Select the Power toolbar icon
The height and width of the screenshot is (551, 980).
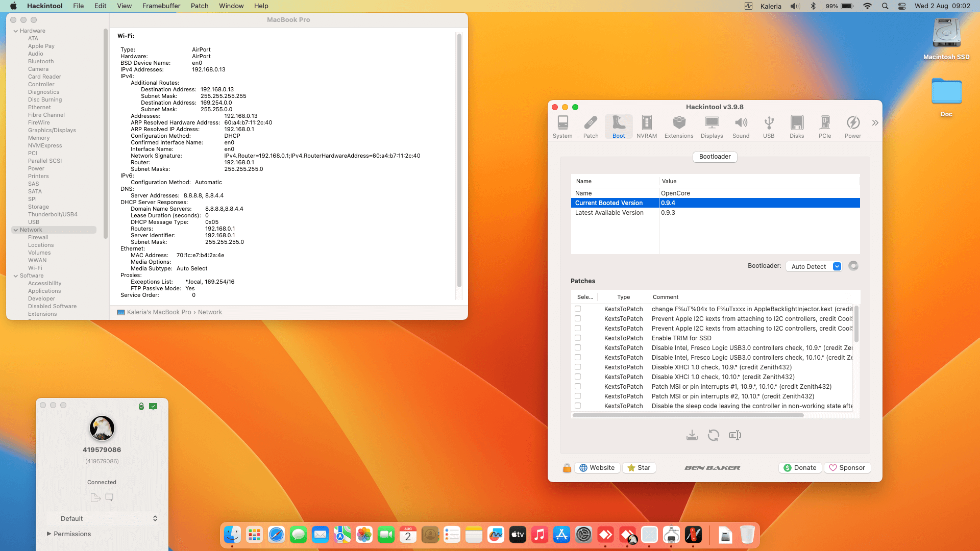pos(853,126)
